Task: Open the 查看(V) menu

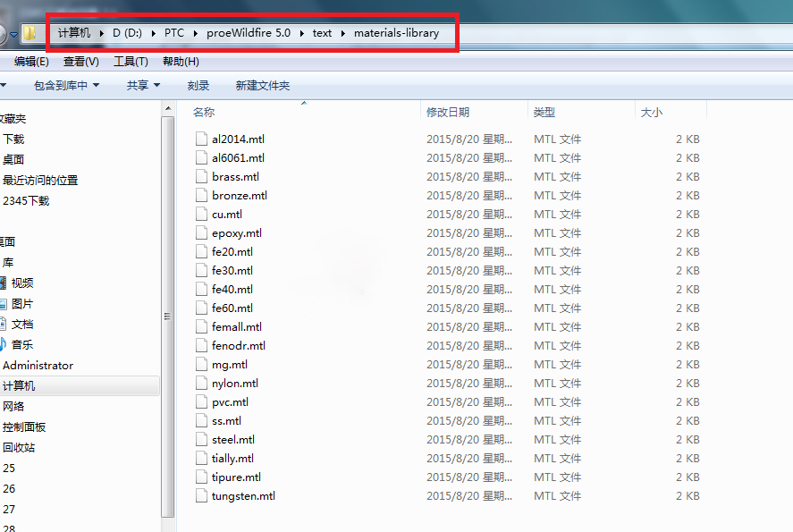Action: 81,62
